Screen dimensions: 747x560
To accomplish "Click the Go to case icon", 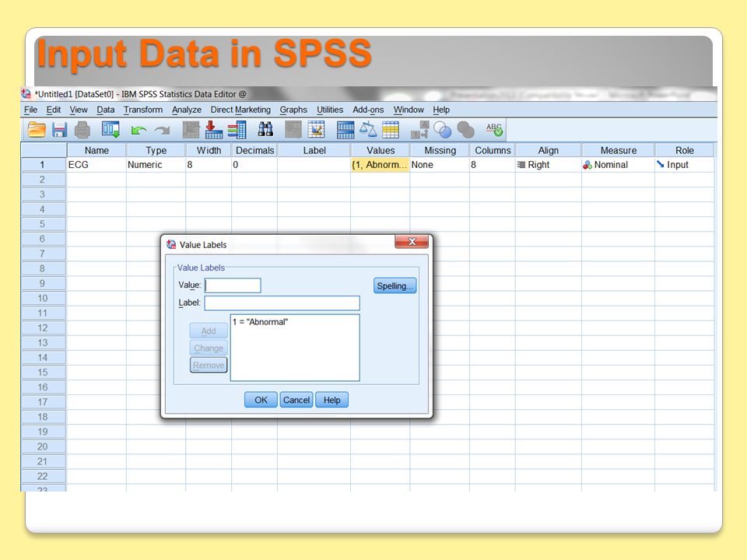I will pos(191,130).
